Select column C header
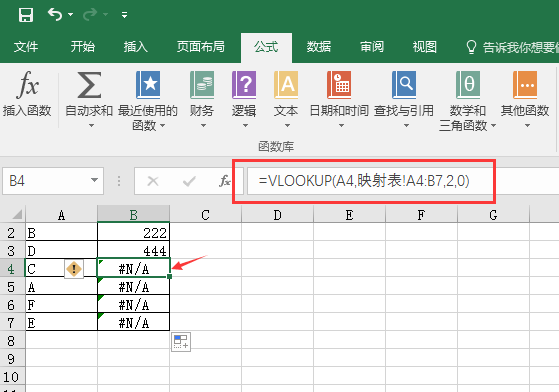The height and width of the screenshot is (392, 559). click(x=205, y=215)
